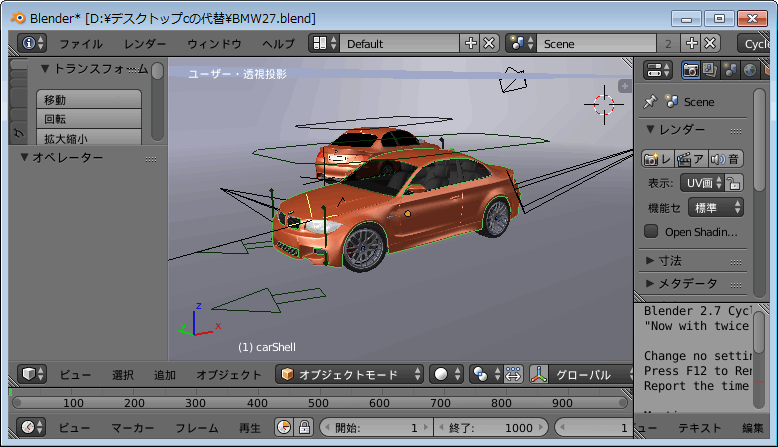Open the Cycles render engine dropdown
The height and width of the screenshot is (447, 778).
tap(754, 43)
